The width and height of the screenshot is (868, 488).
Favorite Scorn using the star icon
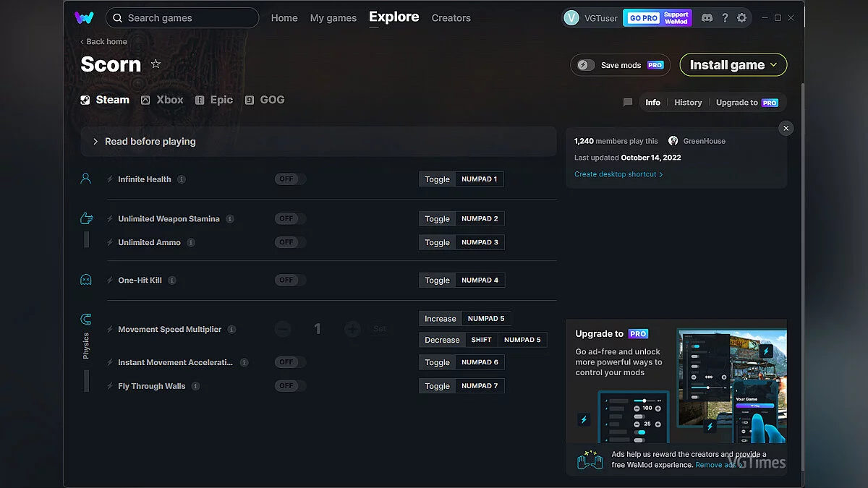(x=156, y=64)
